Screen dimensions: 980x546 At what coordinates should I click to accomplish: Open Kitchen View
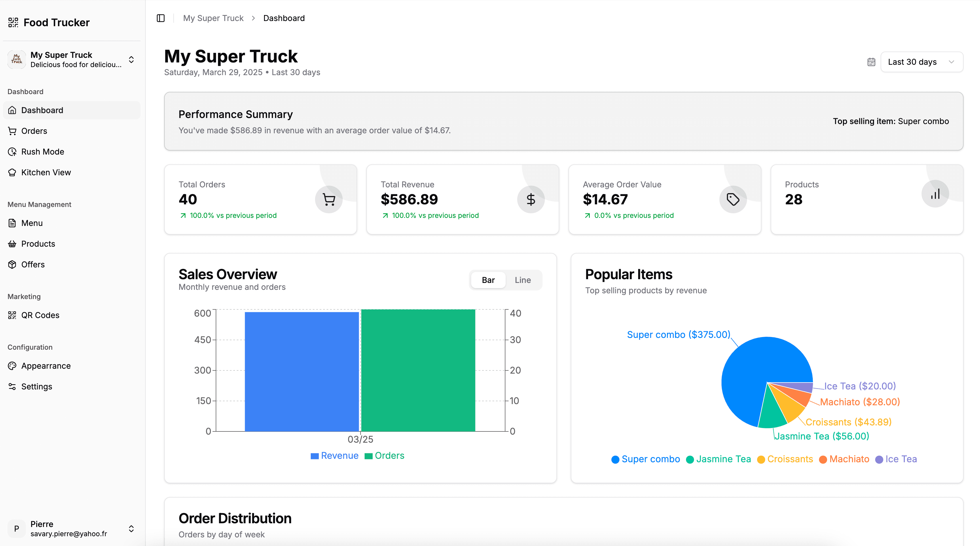tap(45, 172)
